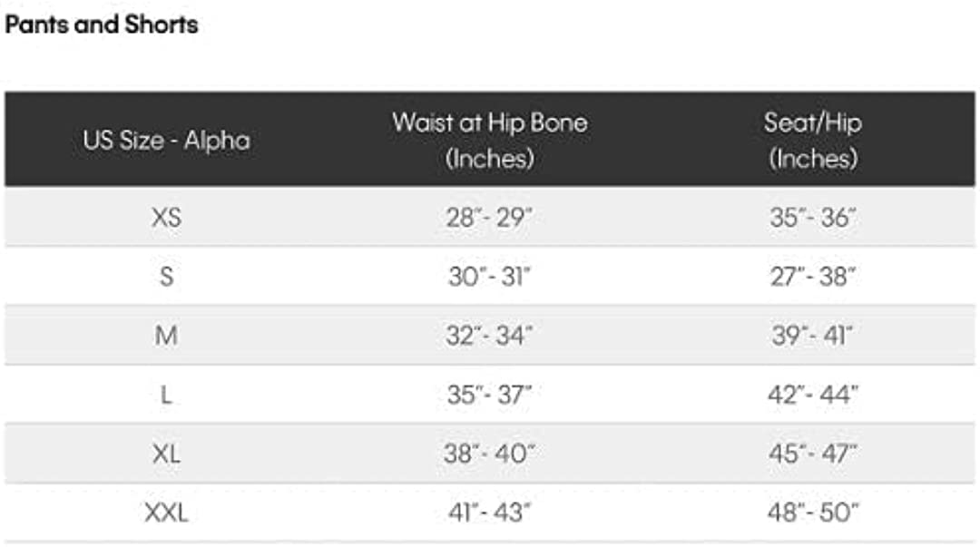Select the "Seat/Hip (Inches)" column header
Screen dimensions: 980x547
tap(812, 140)
